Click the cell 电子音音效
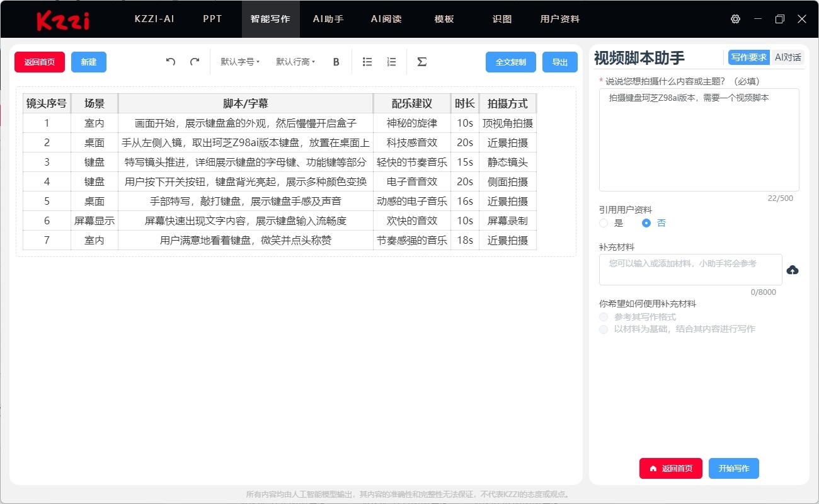The width and height of the screenshot is (819, 504). [412, 181]
